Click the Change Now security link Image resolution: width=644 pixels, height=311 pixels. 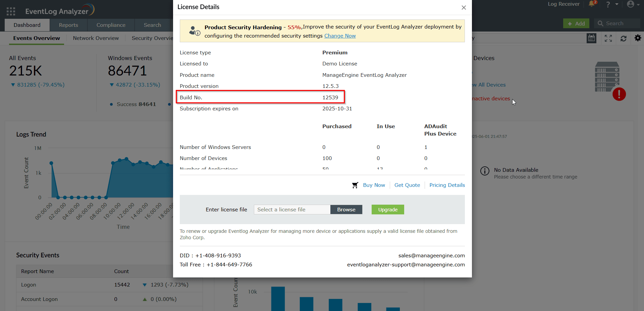point(340,36)
